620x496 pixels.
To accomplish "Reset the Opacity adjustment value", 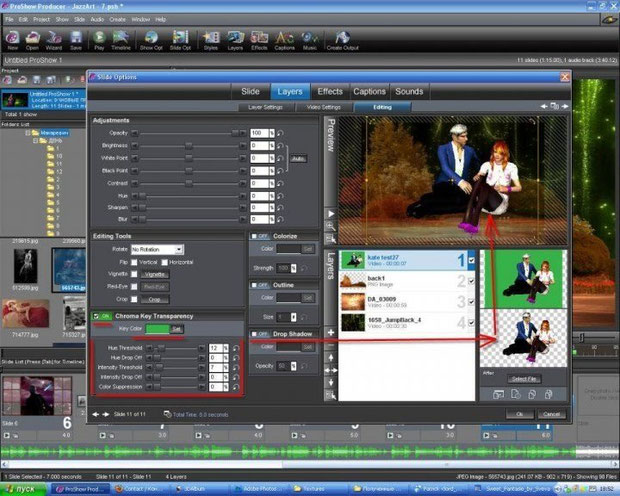I will click(x=280, y=133).
